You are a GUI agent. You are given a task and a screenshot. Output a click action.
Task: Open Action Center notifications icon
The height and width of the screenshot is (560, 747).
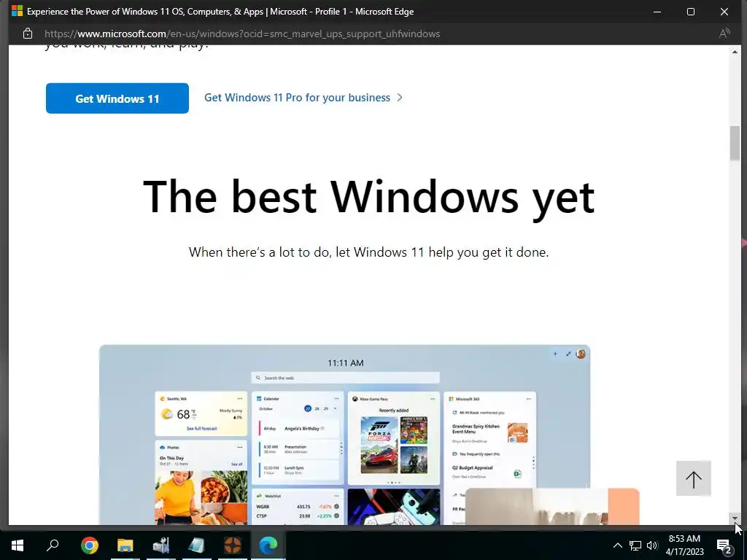click(x=724, y=545)
